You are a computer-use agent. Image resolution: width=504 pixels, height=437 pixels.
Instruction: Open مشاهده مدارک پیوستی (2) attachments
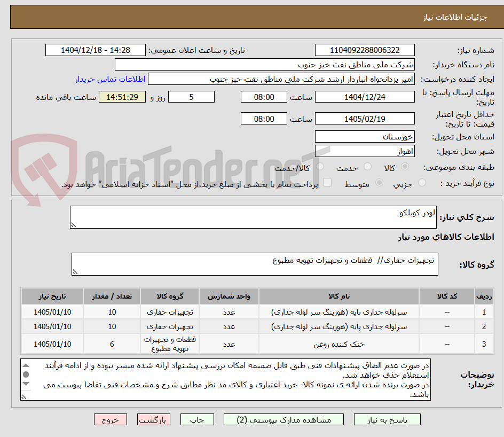tap(283, 419)
